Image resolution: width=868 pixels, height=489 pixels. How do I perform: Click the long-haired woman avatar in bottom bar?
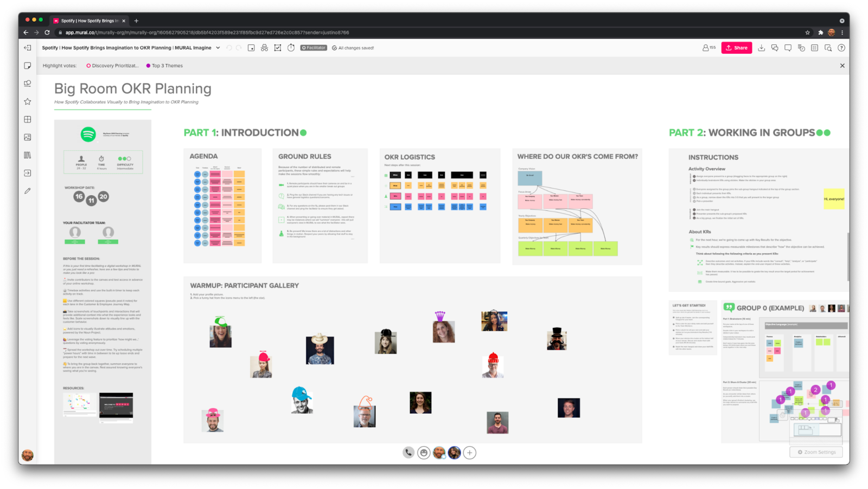click(x=455, y=453)
